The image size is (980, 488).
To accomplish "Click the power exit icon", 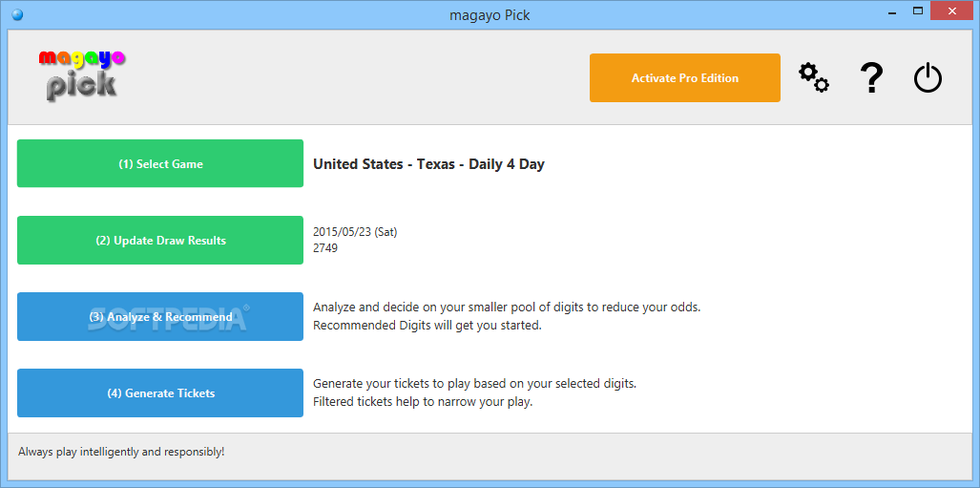I will click(x=928, y=77).
